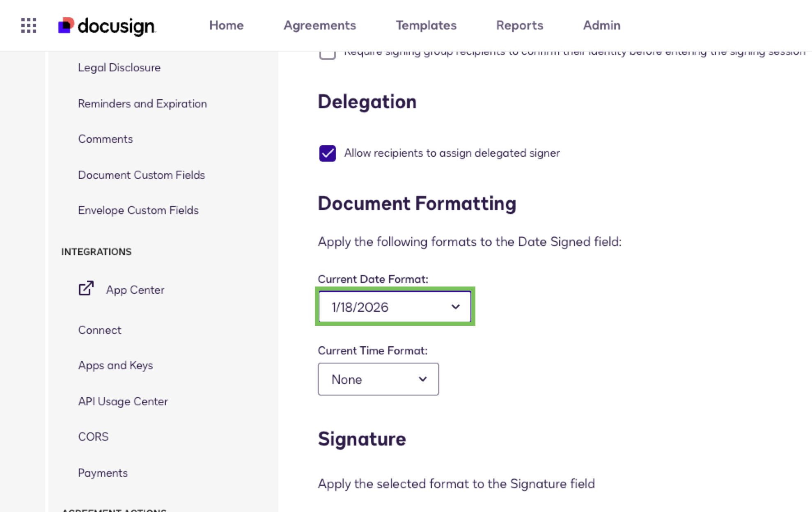Image resolution: width=812 pixels, height=512 pixels.
Task: Open the CORS configuration page
Action: [93, 437]
